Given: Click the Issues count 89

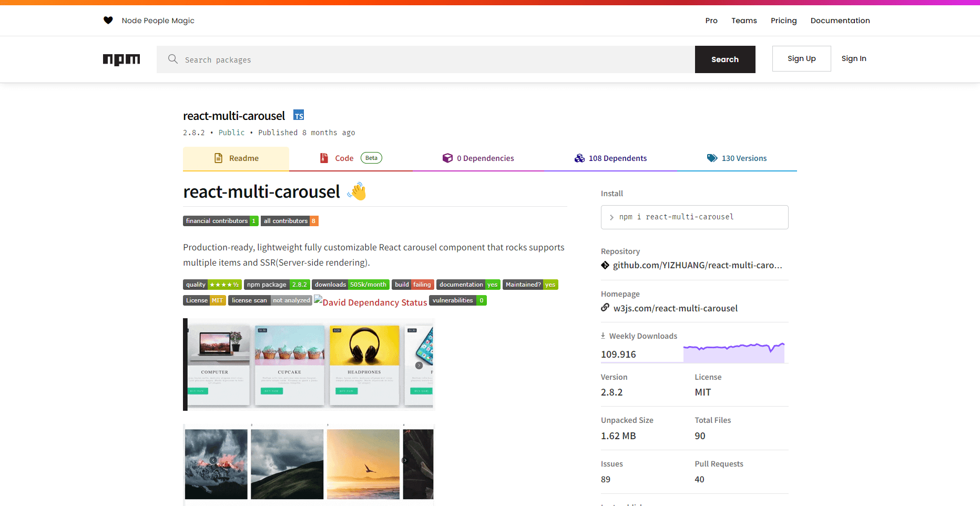Looking at the screenshot, I should pyautogui.click(x=606, y=480).
